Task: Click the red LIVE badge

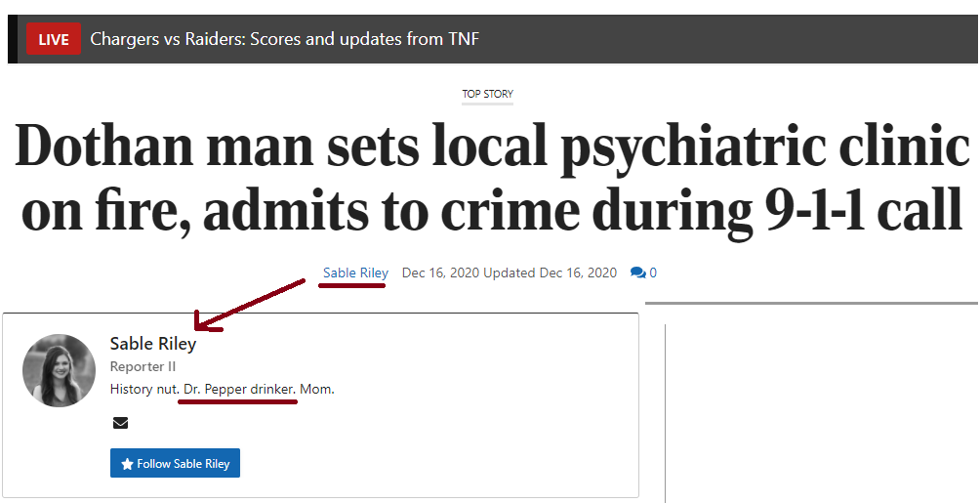Action: (53, 39)
